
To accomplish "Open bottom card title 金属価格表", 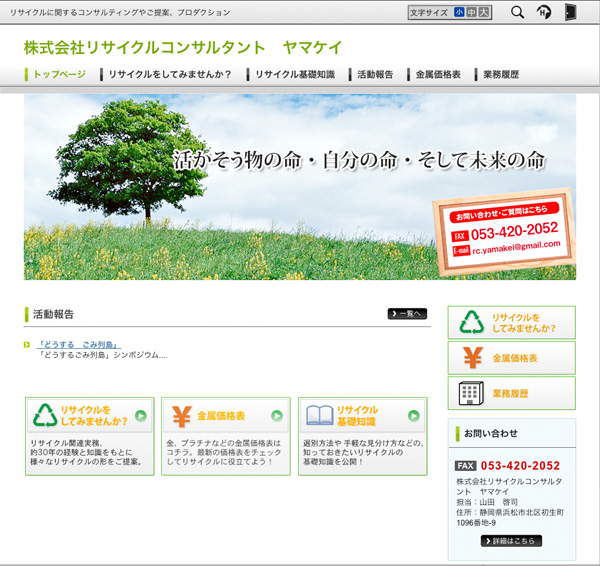I will pos(221,416).
